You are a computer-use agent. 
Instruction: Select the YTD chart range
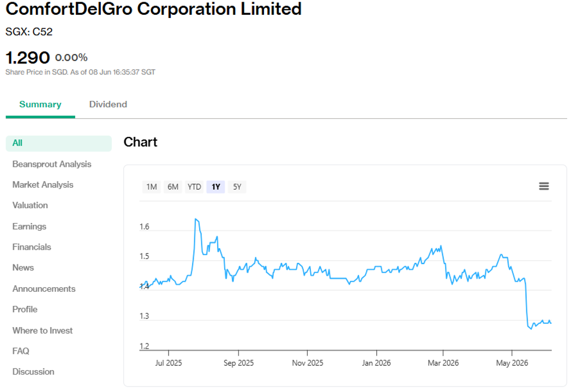194,187
